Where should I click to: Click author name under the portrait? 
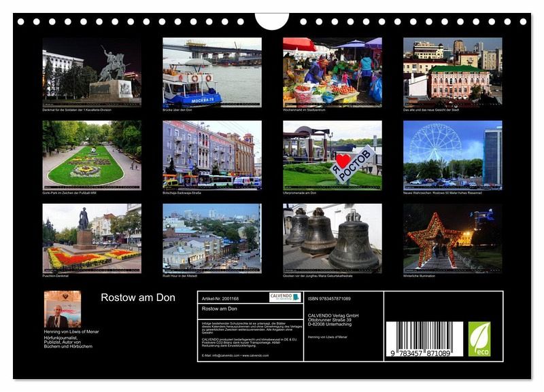(71, 332)
